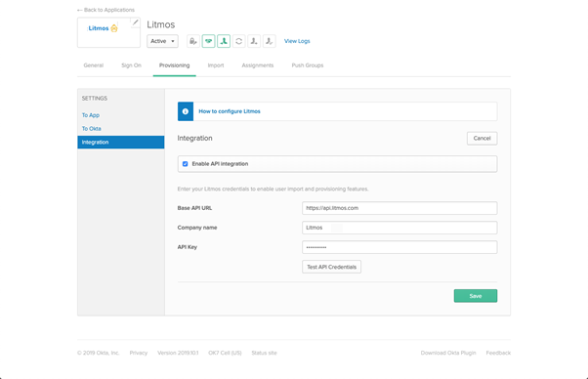
Task: Click the green user provisioning icon
Action: pos(224,41)
